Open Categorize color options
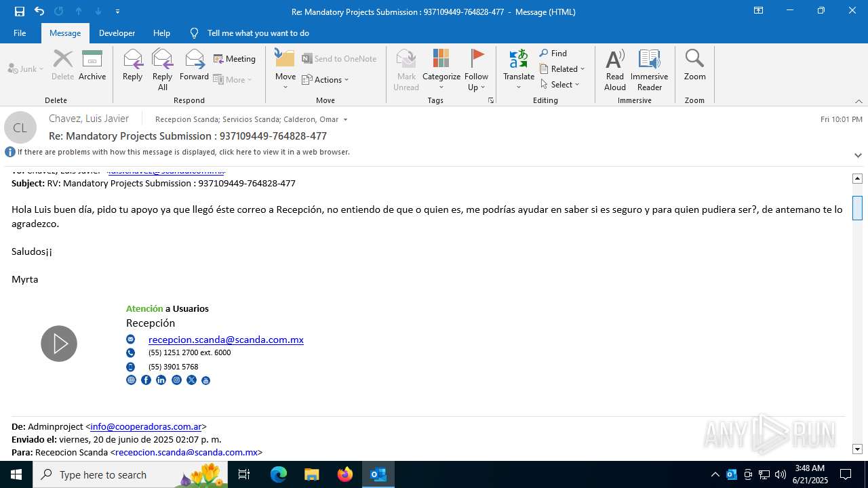The width and height of the screenshot is (868, 488). tap(441, 70)
